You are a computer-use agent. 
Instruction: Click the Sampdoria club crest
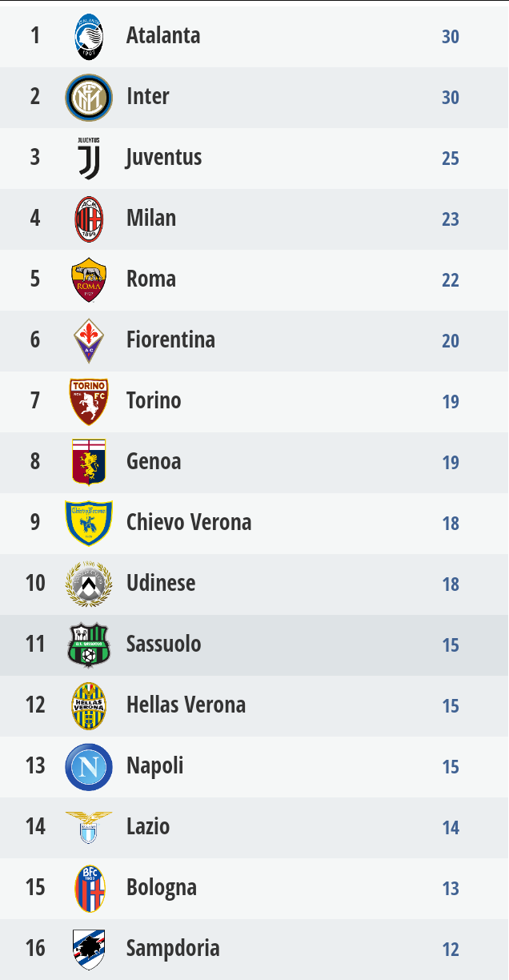(89, 949)
